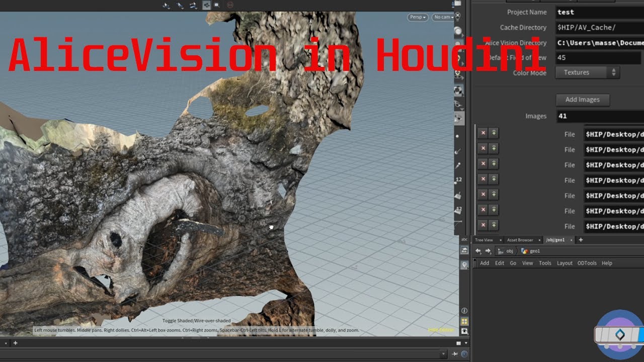This screenshot has height=362, width=644.
Task: Toggle display points dot icon
Action: (458, 136)
